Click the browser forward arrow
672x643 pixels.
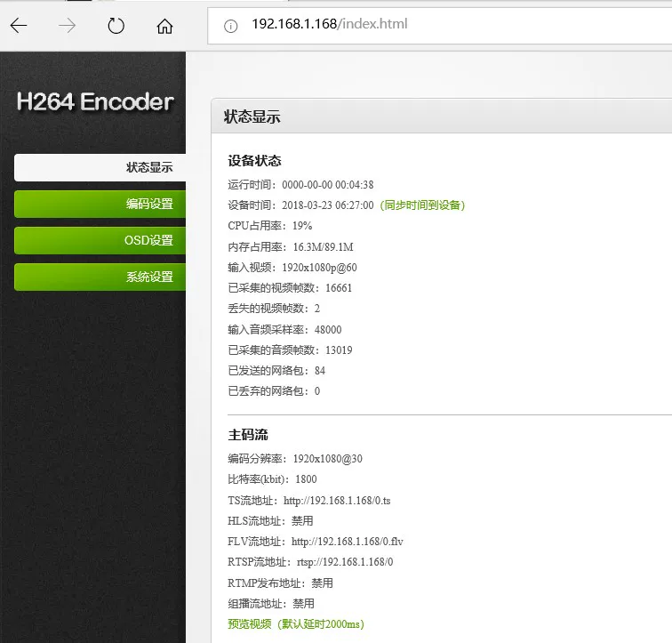68,26
